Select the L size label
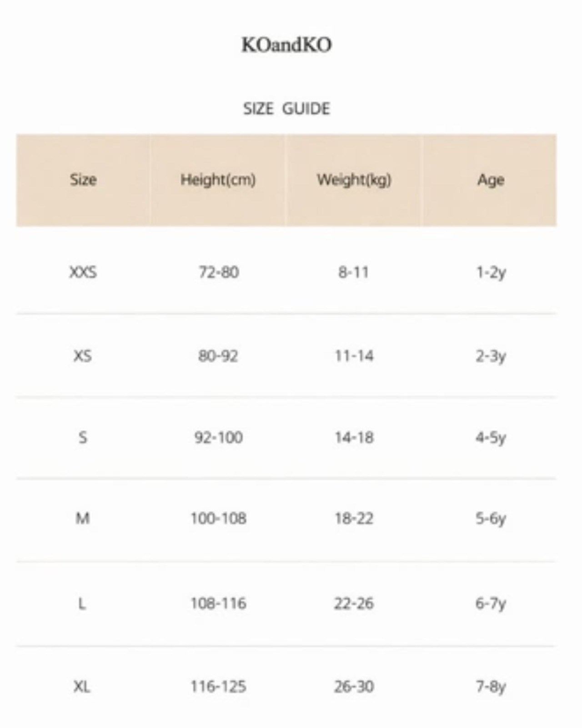Image resolution: width=582 pixels, height=728 pixels. click(x=82, y=603)
